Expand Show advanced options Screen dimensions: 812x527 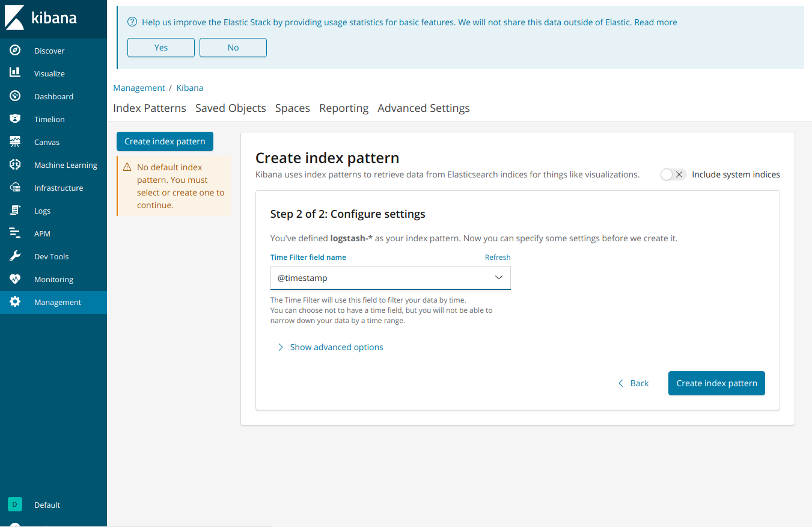coord(330,347)
